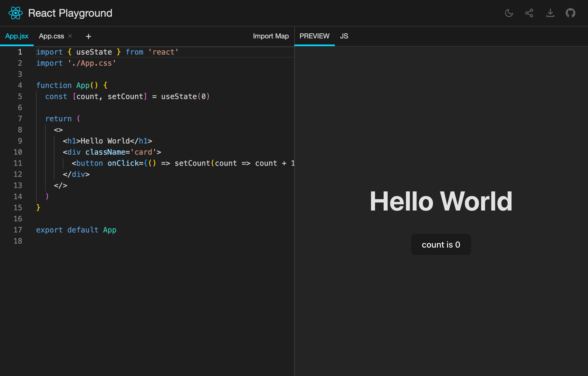Place the cursor on the useState(0) line
The image size is (588, 376).
coord(127,96)
